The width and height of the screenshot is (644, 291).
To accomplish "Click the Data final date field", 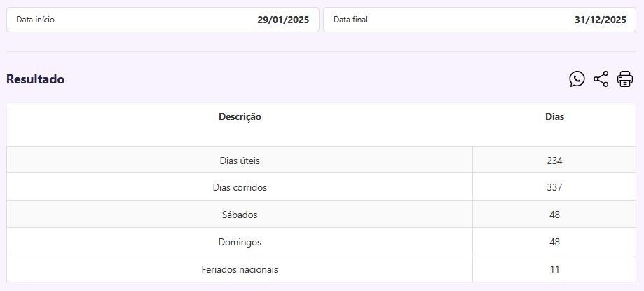I will (479, 20).
